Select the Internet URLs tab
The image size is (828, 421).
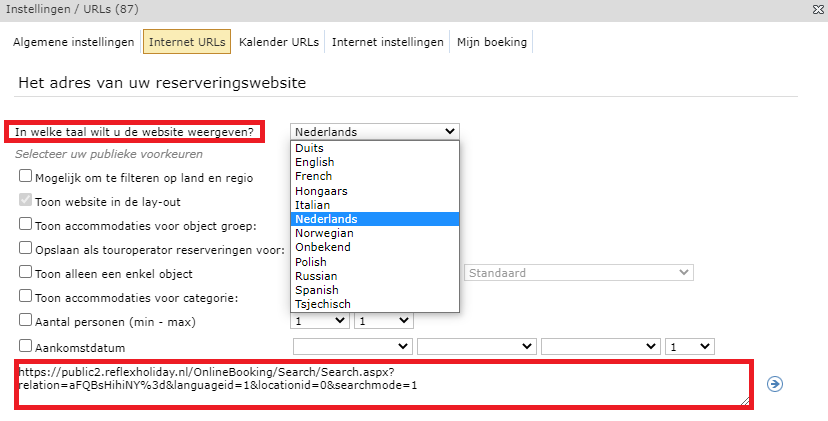pos(187,42)
